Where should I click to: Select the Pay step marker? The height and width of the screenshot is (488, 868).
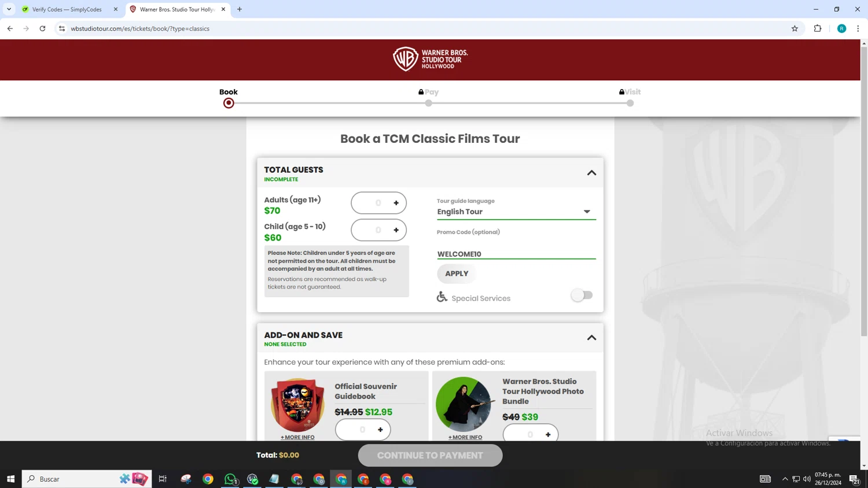(x=428, y=103)
